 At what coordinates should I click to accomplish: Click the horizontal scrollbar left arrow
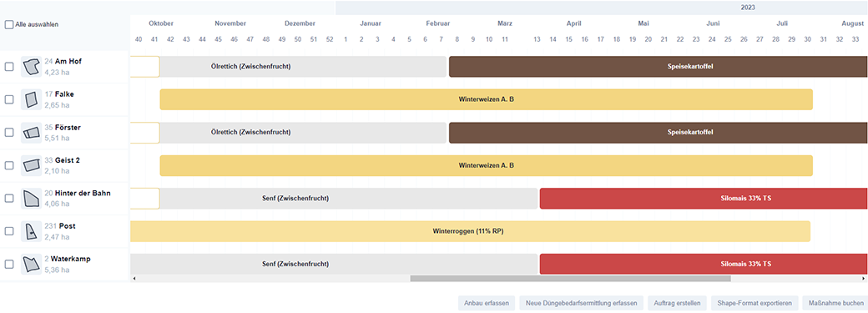[134, 279]
